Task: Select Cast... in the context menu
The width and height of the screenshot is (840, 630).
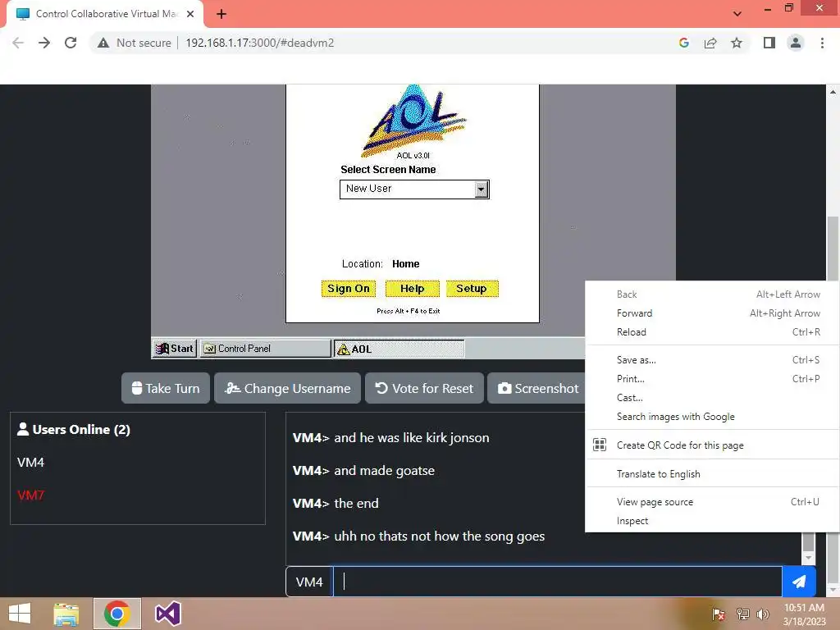Action: click(713, 398)
